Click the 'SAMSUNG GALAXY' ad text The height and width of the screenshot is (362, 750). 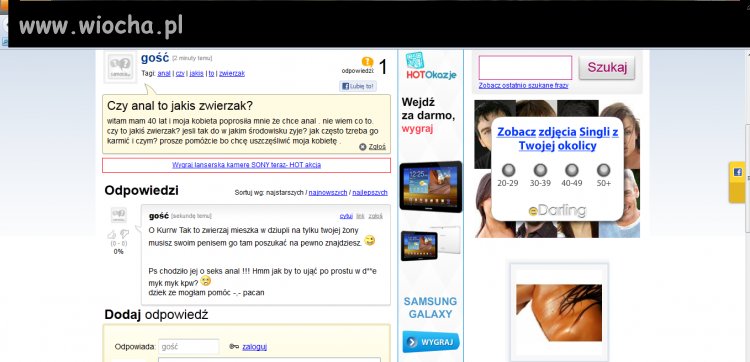[430, 307]
